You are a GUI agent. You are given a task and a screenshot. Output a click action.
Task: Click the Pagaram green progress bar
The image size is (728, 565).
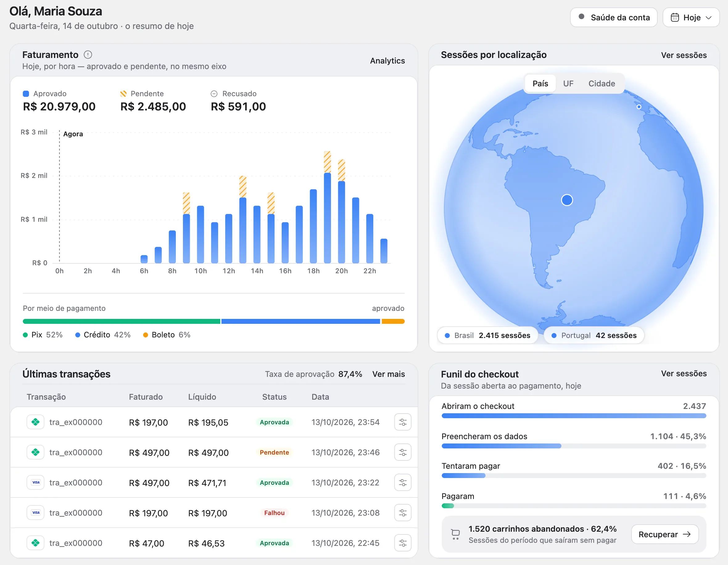tap(448, 506)
